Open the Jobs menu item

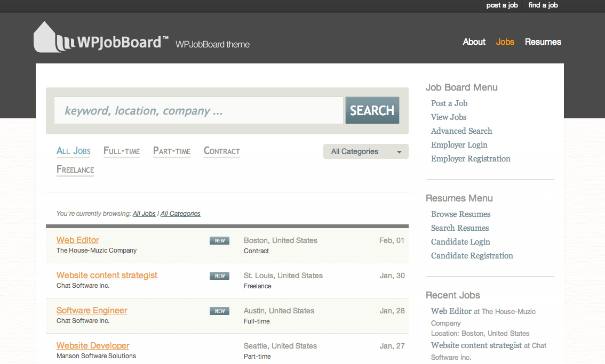pyautogui.click(x=505, y=42)
